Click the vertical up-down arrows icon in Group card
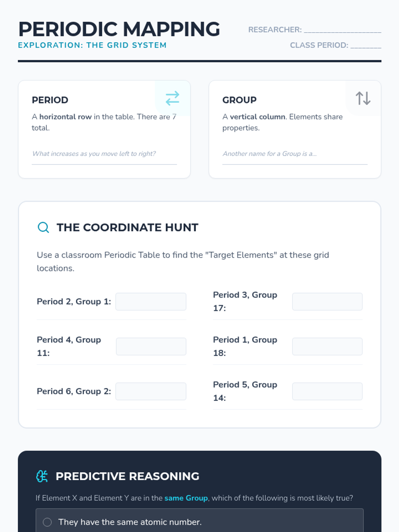399x532 pixels. click(363, 98)
